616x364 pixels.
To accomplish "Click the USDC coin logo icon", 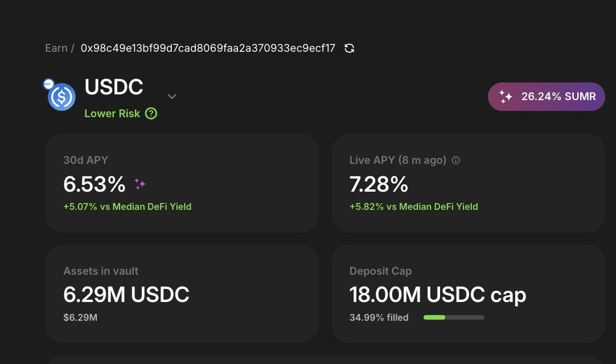I will (62, 97).
